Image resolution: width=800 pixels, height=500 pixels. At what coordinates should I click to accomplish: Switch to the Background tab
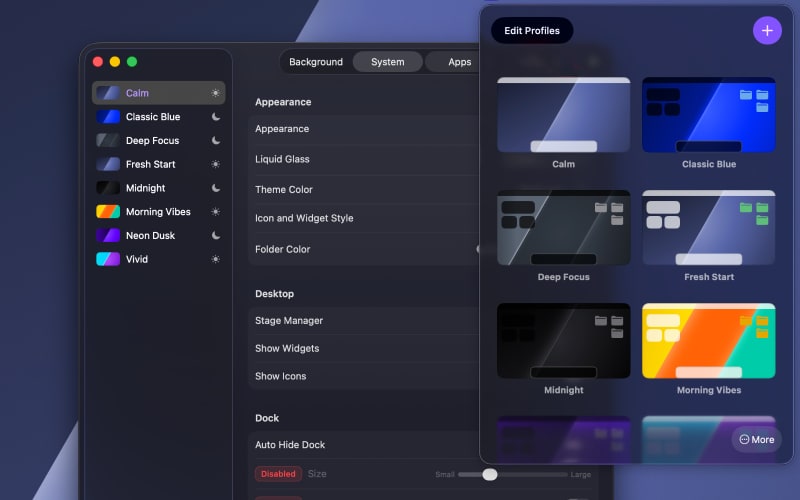(316, 62)
